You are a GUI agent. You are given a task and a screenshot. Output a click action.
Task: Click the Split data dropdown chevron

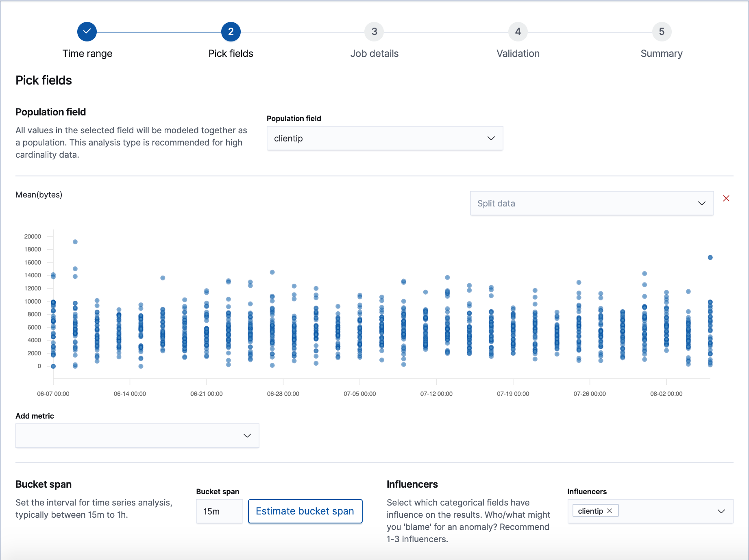[x=701, y=203]
